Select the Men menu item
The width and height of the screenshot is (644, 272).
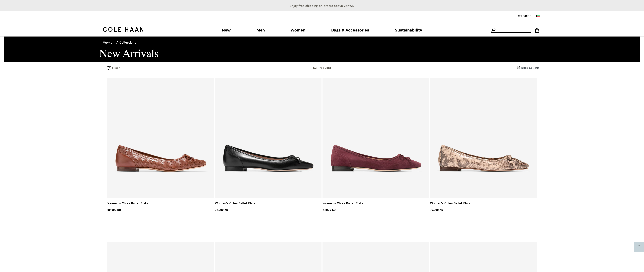click(260, 30)
